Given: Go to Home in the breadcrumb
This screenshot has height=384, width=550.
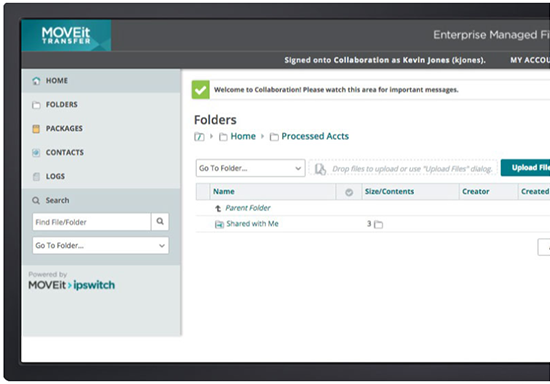Looking at the screenshot, I should (243, 136).
